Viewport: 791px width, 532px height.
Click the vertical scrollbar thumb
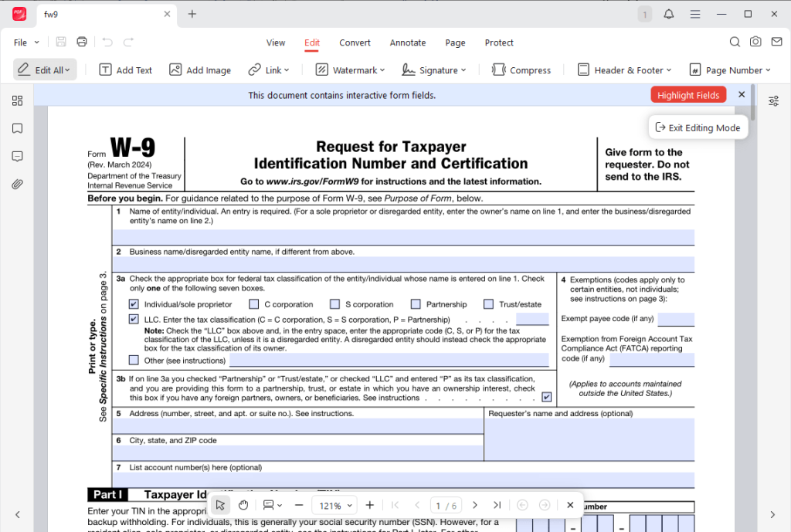click(752, 102)
